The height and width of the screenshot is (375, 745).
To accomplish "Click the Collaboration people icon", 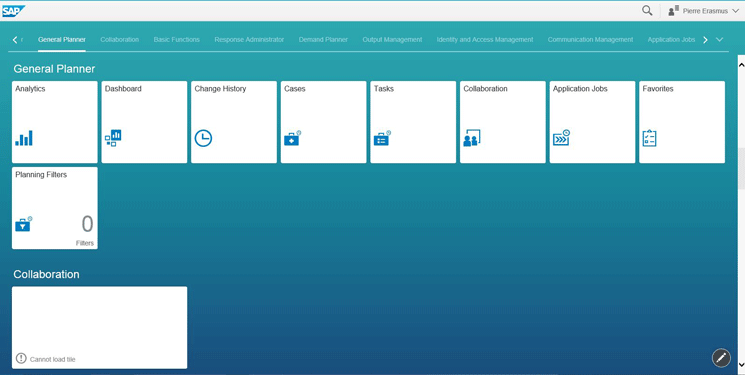I will pyautogui.click(x=472, y=138).
